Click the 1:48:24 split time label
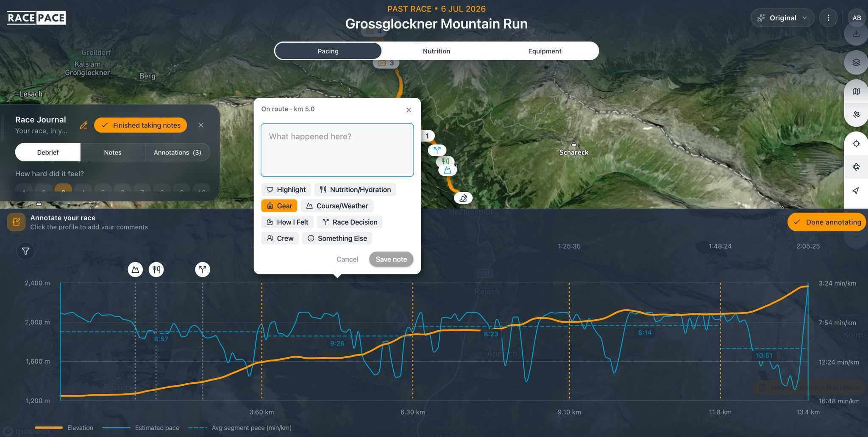The width and height of the screenshot is (868, 437). click(x=720, y=246)
